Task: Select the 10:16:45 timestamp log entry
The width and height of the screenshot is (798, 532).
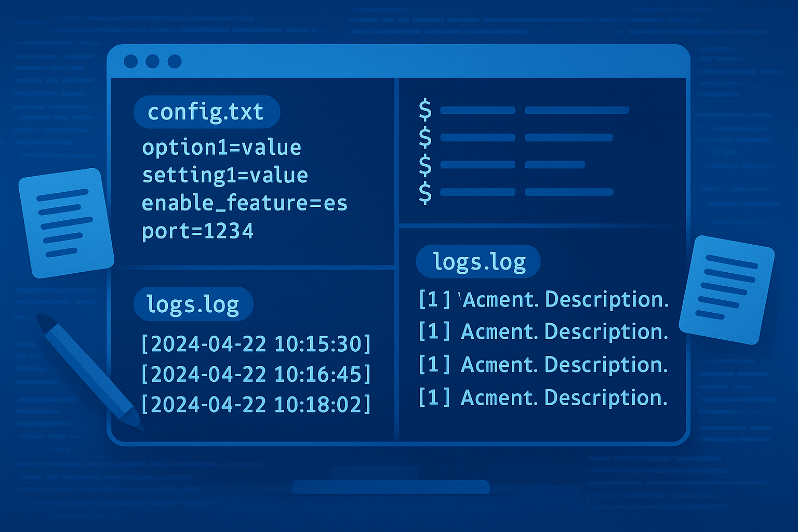Action: click(256, 374)
